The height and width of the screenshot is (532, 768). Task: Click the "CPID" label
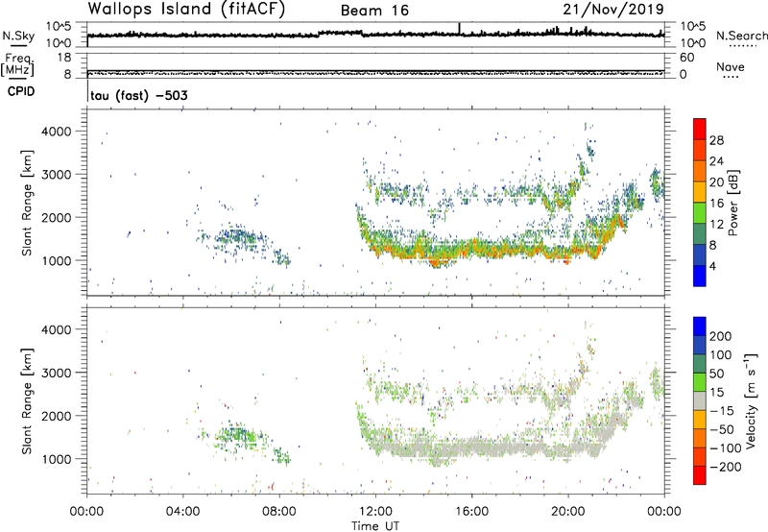[21, 91]
